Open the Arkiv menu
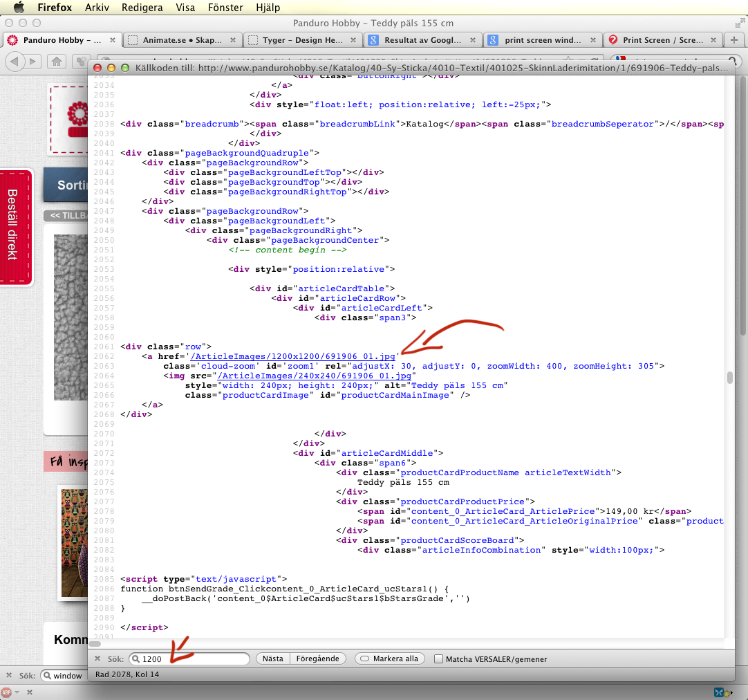The height and width of the screenshot is (700, 748). pyautogui.click(x=97, y=8)
